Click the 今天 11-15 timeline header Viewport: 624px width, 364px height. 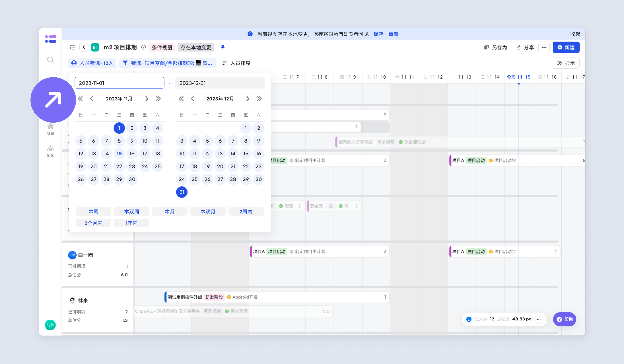point(519,77)
